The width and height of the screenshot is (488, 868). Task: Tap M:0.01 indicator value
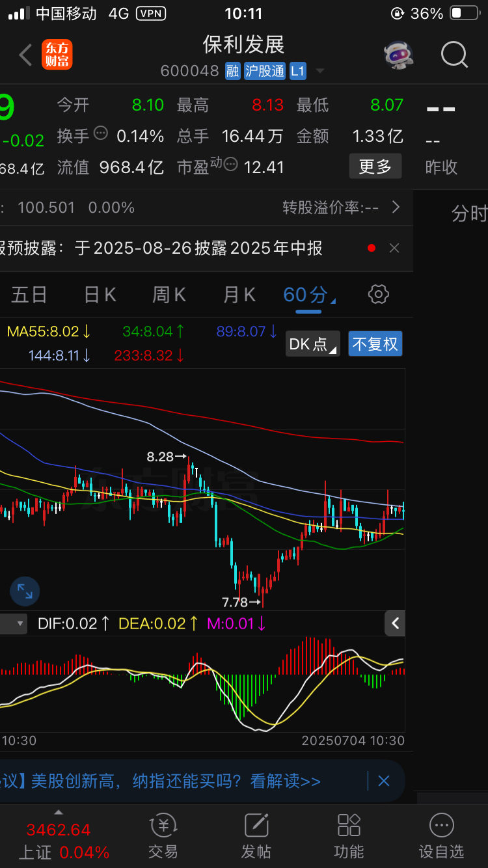point(237,623)
